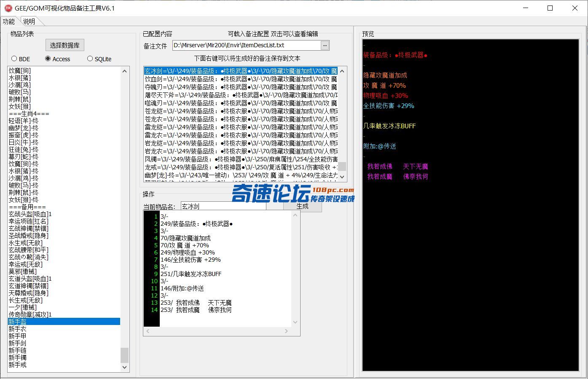Click editor line 7 全技能伤害 +29%

click(x=191, y=260)
